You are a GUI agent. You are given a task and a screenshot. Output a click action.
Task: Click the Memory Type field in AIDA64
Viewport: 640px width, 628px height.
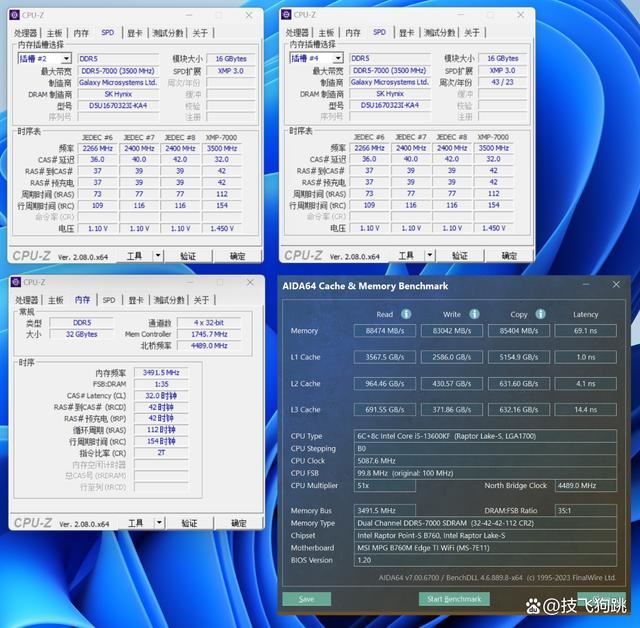pos(485,523)
